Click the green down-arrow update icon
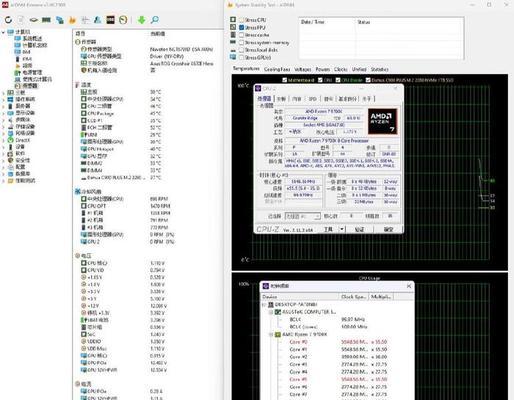The image size is (514, 400). [x=142, y=20]
